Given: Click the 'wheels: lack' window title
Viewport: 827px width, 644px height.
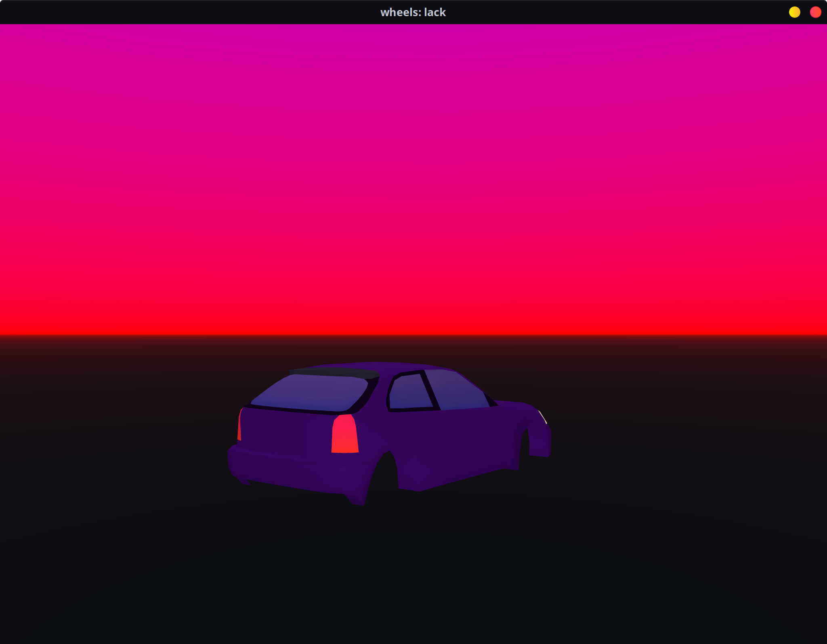Looking at the screenshot, I should tap(413, 12).
